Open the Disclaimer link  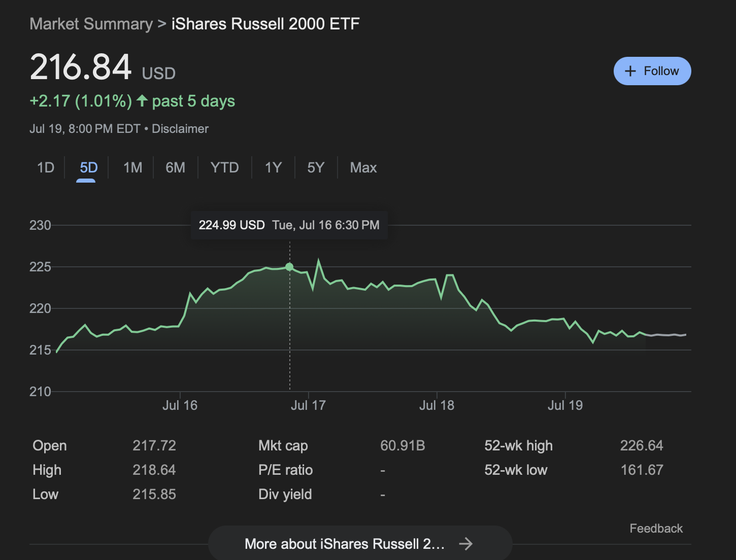(180, 129)
